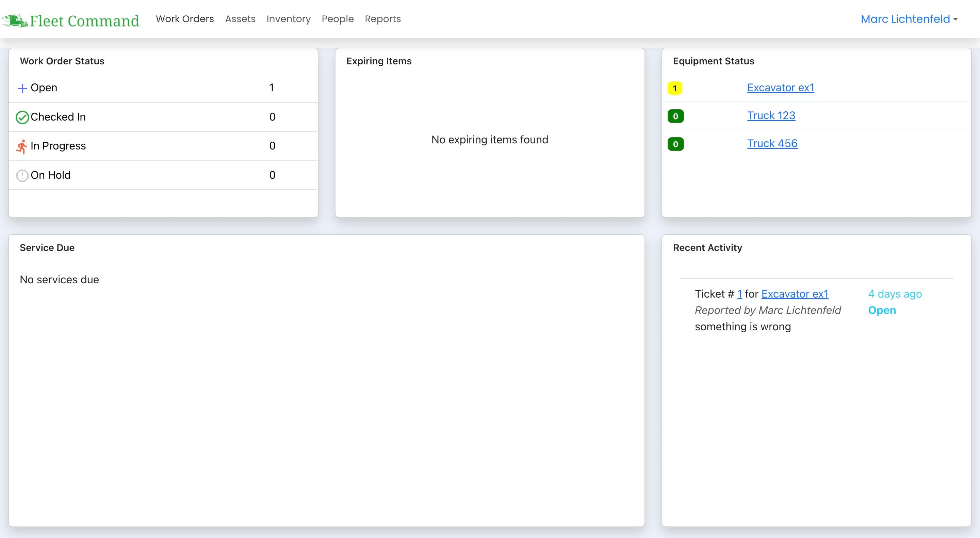Click the orange running figure In Progress icon
Image resolution: width=980 pixels, height=538 pixels.
pyautogui.click(x=22, y=147)
